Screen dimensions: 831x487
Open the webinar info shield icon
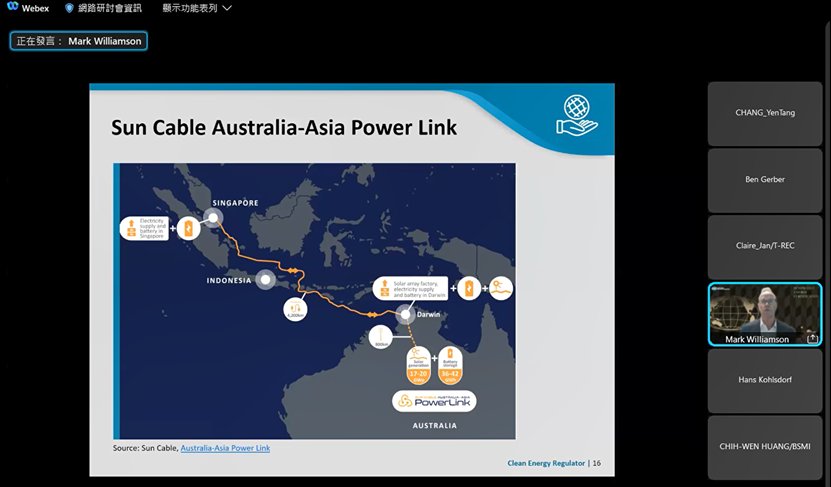point(69,8)
